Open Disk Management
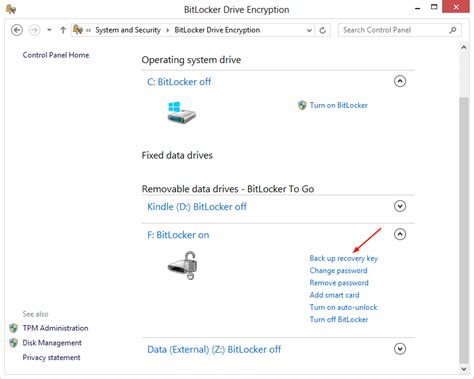Image resolution: width=474 pixels, height=379 pixels. pyautogui.click(x=52, y=343)
